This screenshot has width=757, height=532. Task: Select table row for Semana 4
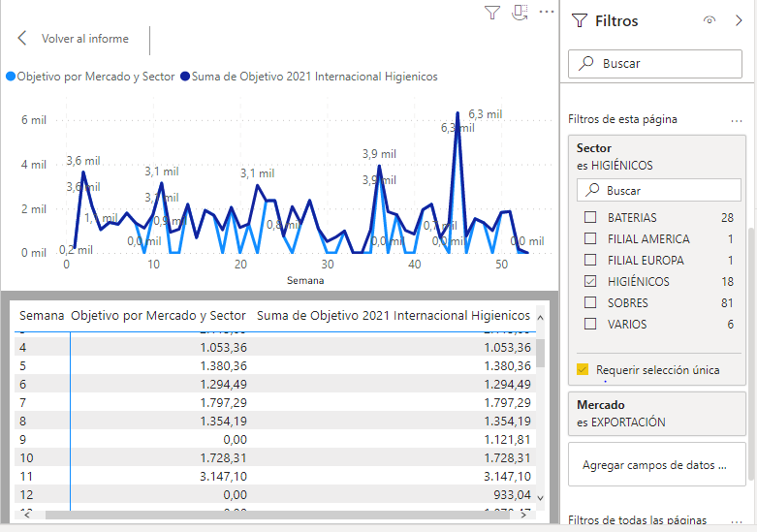click(275, 348)
